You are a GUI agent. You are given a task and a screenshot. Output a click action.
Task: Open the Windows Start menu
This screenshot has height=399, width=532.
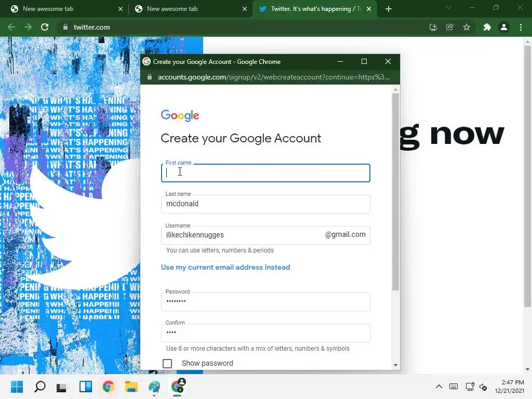tap(17, 387)
